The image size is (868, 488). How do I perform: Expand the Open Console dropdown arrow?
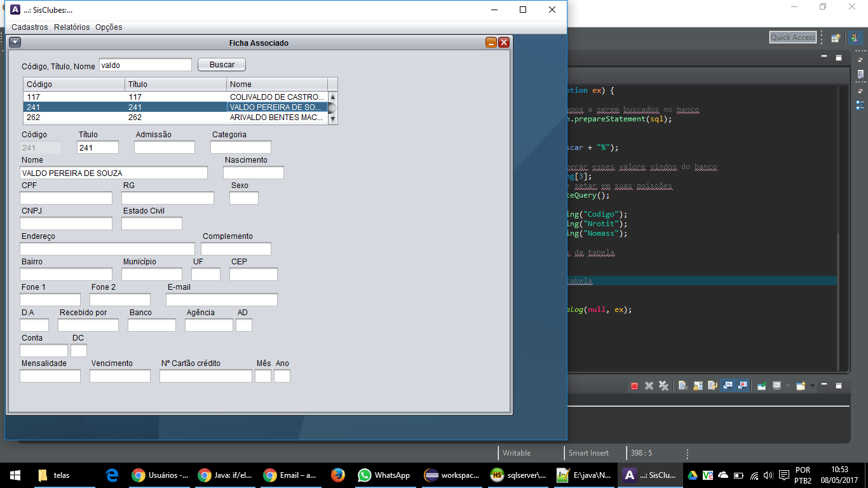click(x=812, y=386)
